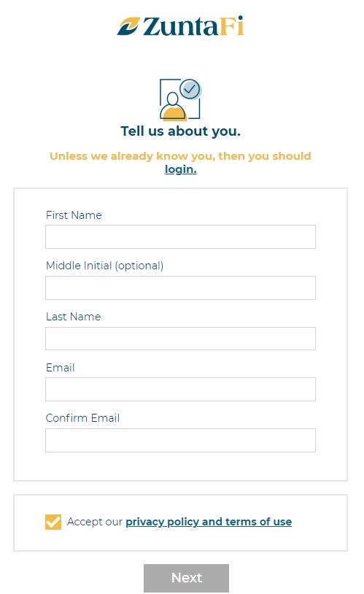The image size is (364, 594).
Task: Open privacy policy and terms of use
Action: coord(209,522)
